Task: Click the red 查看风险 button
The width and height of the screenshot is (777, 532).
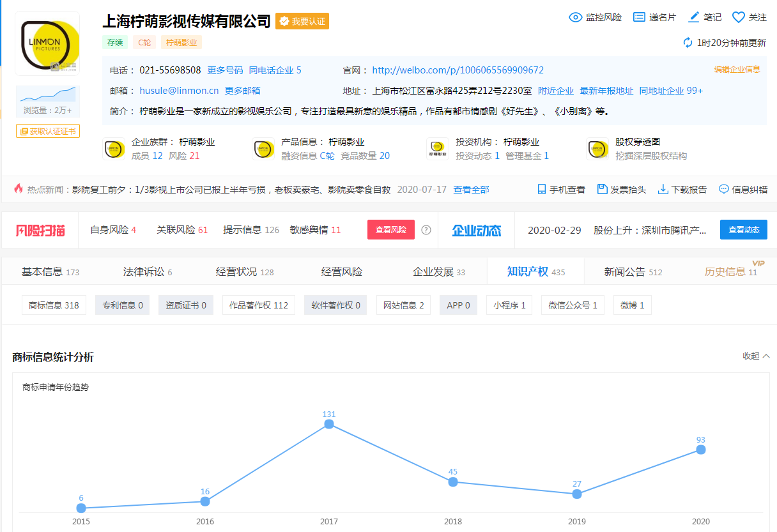Action: 390,230
